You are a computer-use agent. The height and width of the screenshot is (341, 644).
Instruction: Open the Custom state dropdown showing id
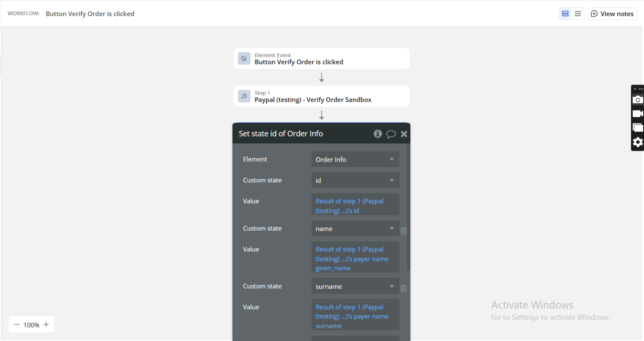[355, 181]
